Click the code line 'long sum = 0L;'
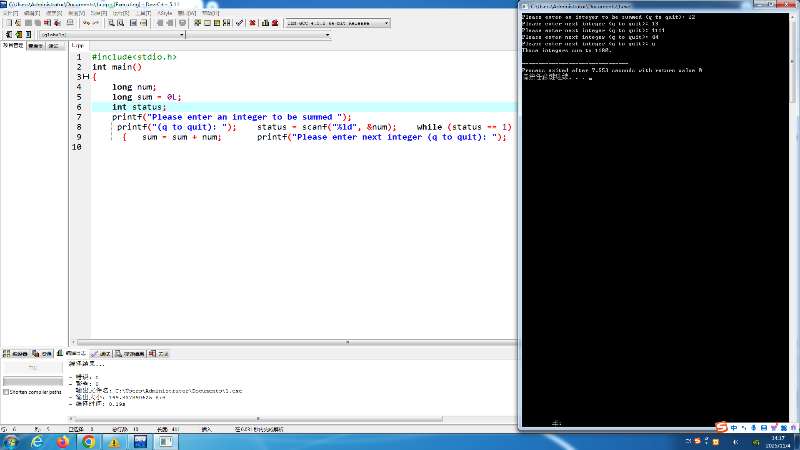 [x=146, y=97]
